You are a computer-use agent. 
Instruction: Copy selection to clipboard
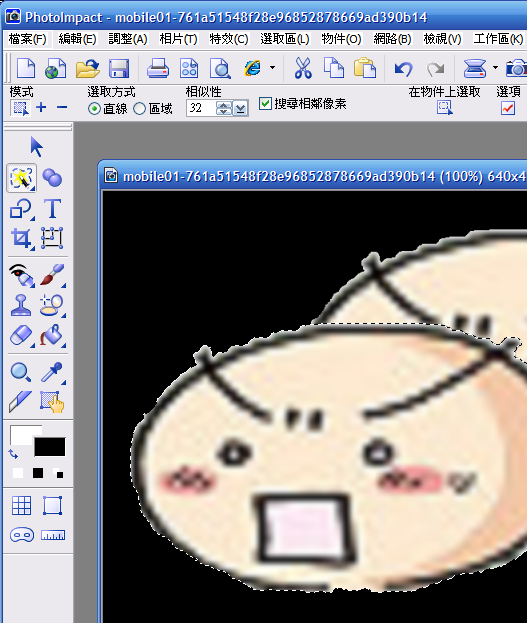[x=334, y=68]
